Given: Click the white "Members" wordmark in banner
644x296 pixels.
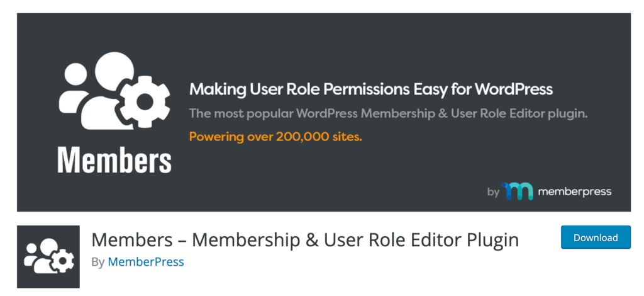Looking at the screenshot, I should [114, 159].
